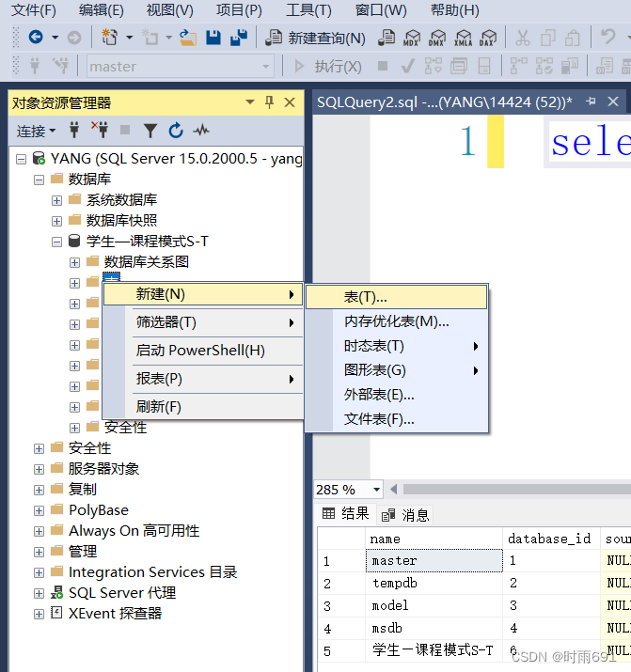
Task: Close the SQLQuery2.sql tab
Action: (613, 102)
